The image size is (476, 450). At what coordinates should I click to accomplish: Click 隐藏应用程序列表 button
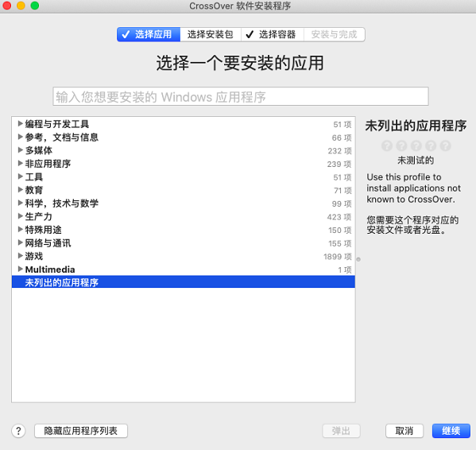[81, 431]
